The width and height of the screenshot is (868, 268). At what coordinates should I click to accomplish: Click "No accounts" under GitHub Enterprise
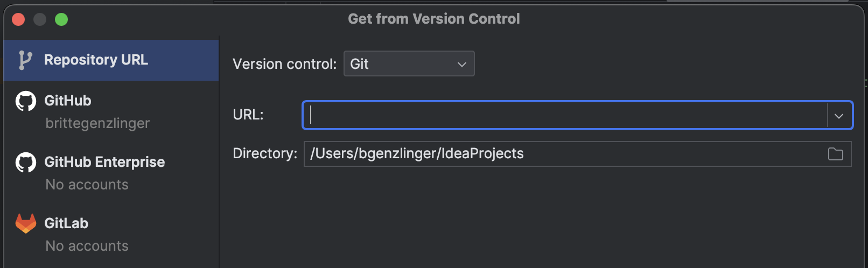pos(87,185)
